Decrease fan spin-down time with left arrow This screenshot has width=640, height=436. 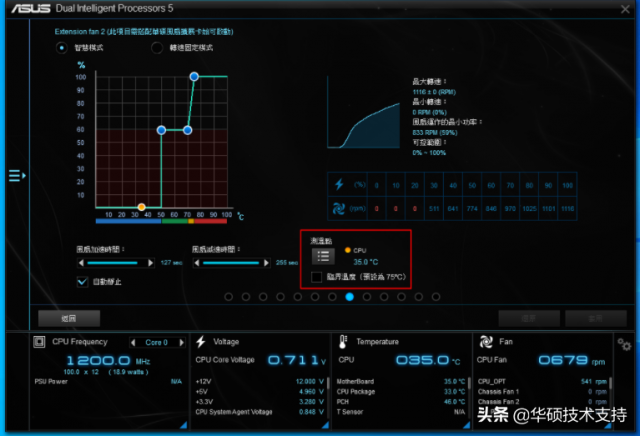[x=197, y=263]
